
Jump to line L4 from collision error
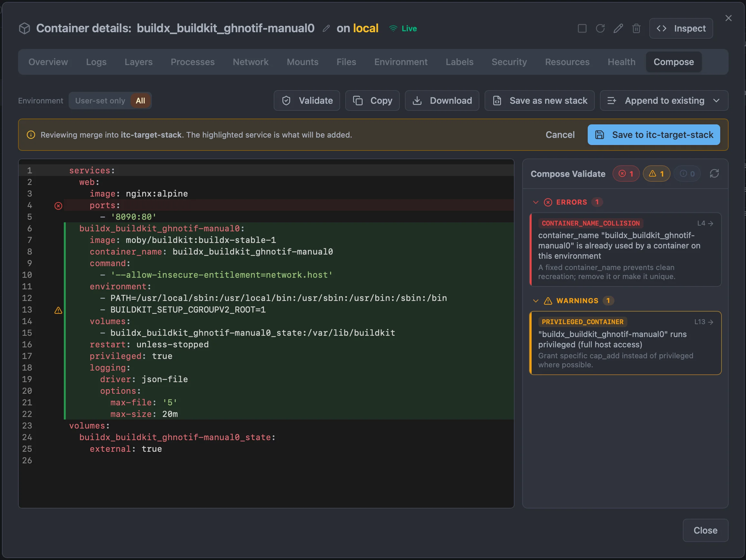[x=705, y=223]
